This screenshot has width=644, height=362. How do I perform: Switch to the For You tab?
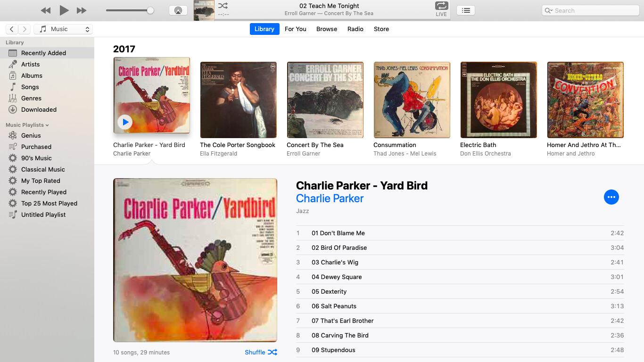(296, 29)
